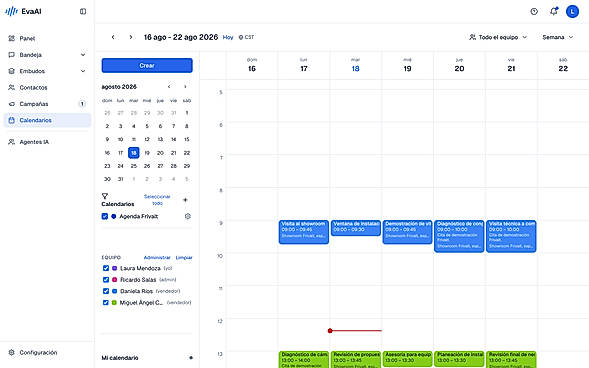
Task: Uncheck Daniela Ríos team checkbox
Action: [x=106, y=291]
